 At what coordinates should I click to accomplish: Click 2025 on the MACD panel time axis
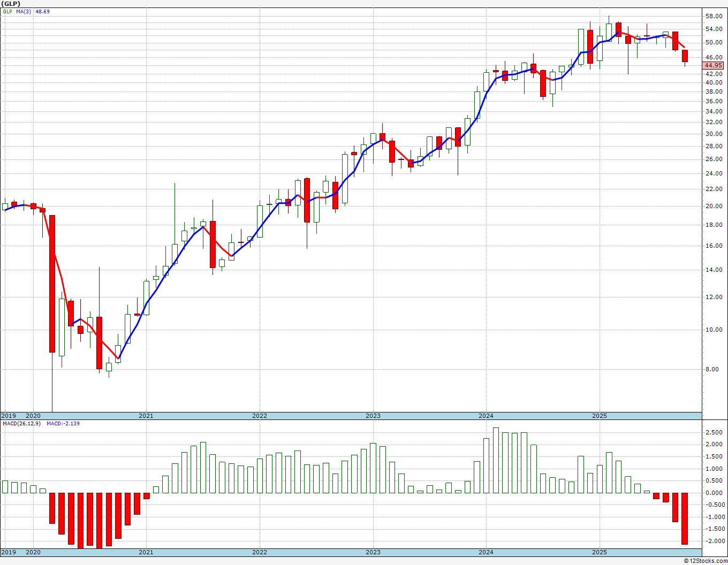pyautogui.click(x=600, y=552)
